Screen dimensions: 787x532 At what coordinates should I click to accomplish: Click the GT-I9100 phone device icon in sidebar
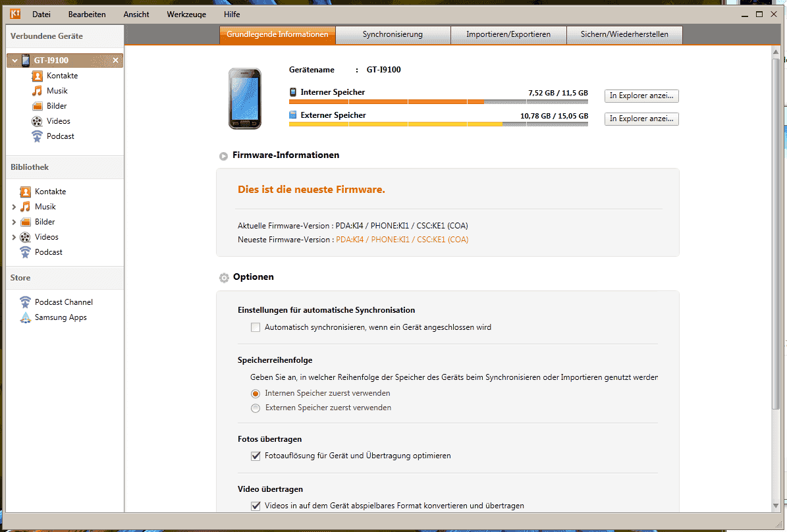[x=26, y=60]
